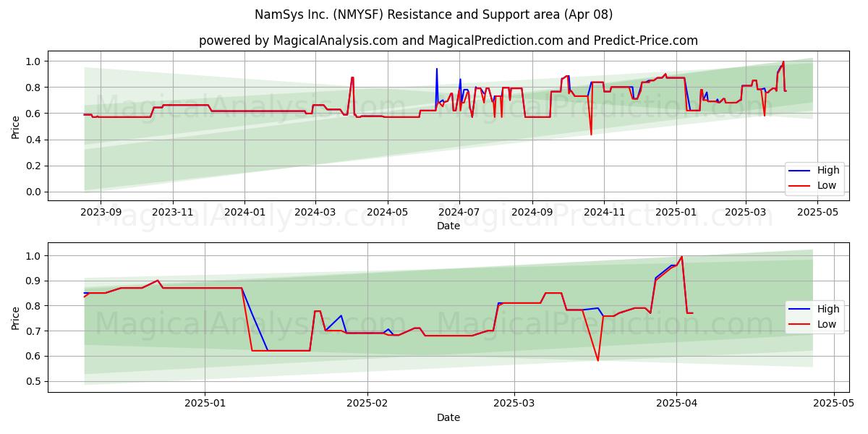Click the 2025-04 tick label in bottom chart
868x434 pixels.
(x=676, y=404)
